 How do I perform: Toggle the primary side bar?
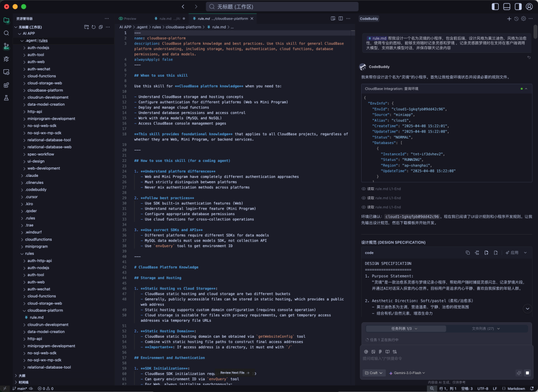495,6
